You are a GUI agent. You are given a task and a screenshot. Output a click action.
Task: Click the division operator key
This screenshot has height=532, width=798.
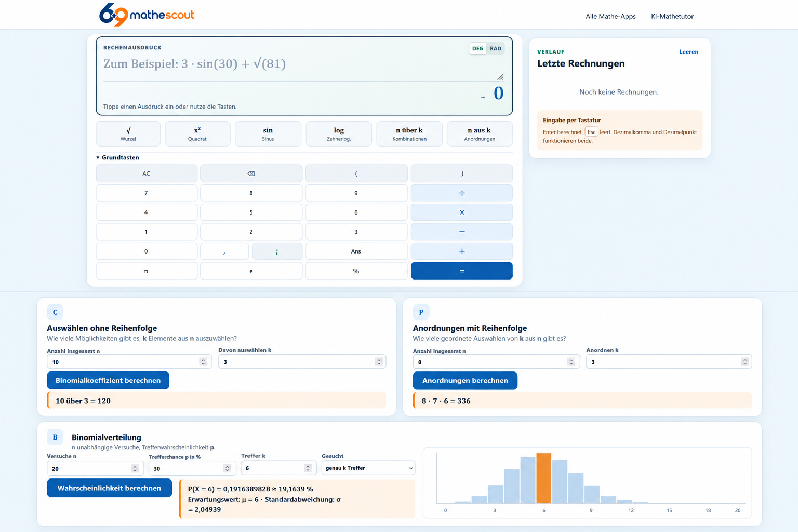pyautogui.click(x=462, y=193)
